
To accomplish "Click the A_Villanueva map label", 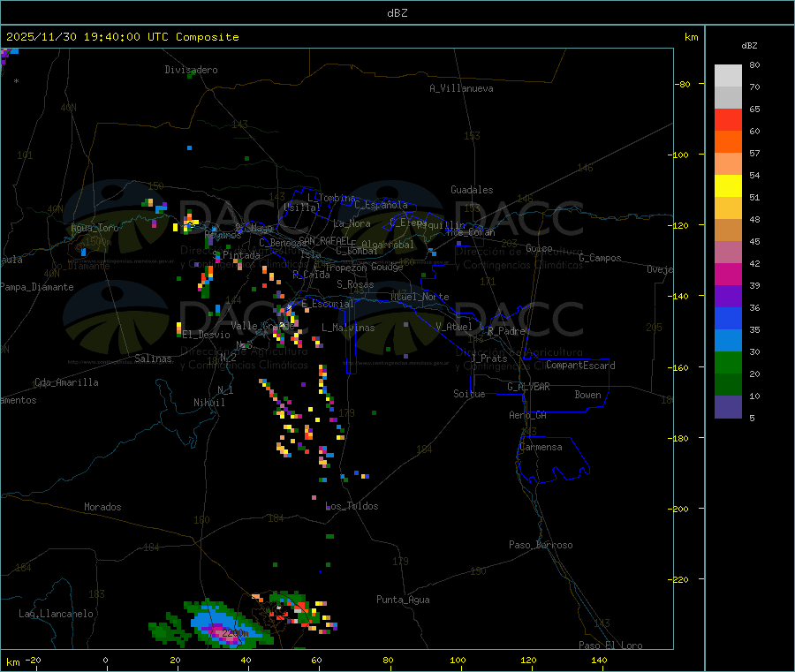I will (x=461, y=88).
